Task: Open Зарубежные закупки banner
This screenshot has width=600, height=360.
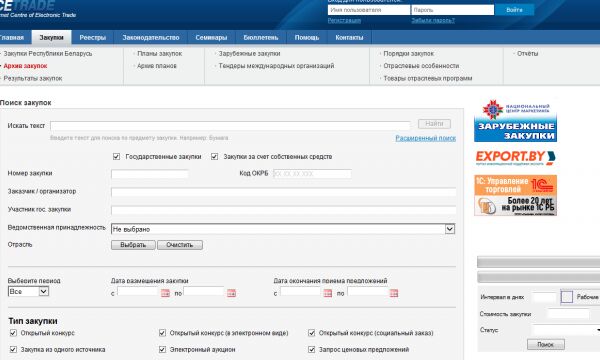Action: click(515, 121)
